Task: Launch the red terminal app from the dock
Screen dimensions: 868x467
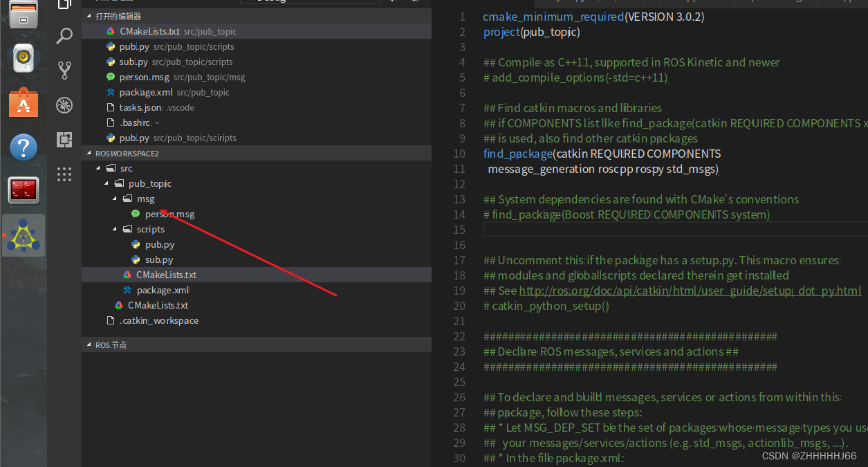Action: pos(24,190)
